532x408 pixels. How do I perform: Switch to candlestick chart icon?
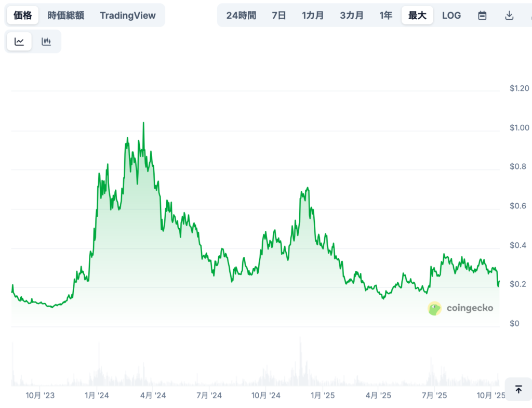coord(46,42)
